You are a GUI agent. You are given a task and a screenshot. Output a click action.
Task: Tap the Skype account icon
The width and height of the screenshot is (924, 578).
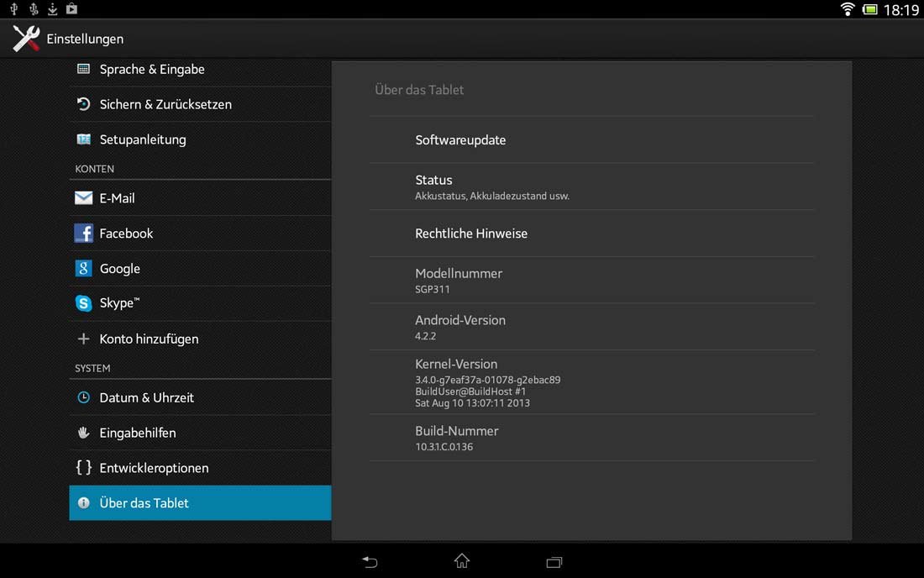tap(84, 302)
